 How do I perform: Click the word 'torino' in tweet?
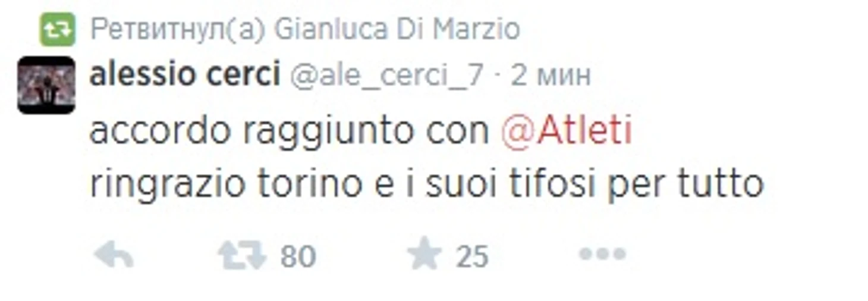coord(310,184)
